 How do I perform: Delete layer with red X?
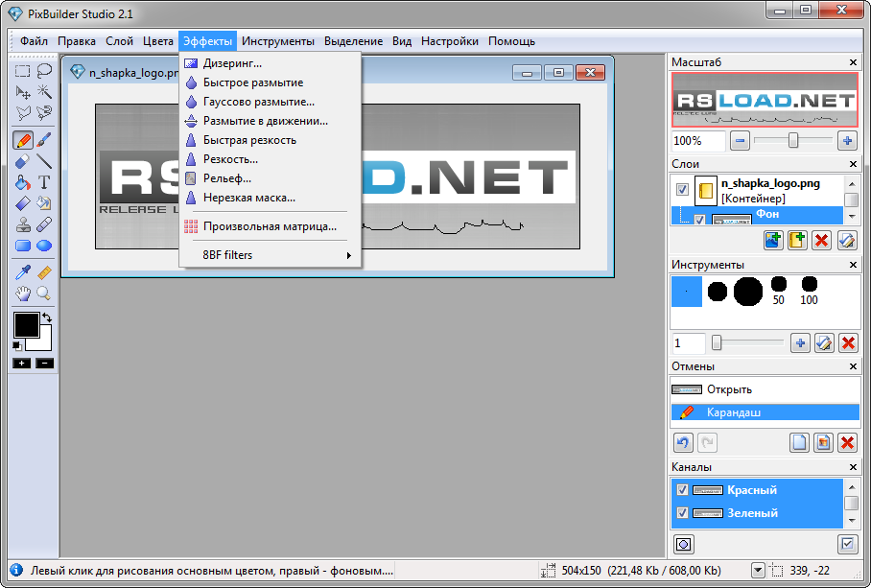click(x=821, y=240)
